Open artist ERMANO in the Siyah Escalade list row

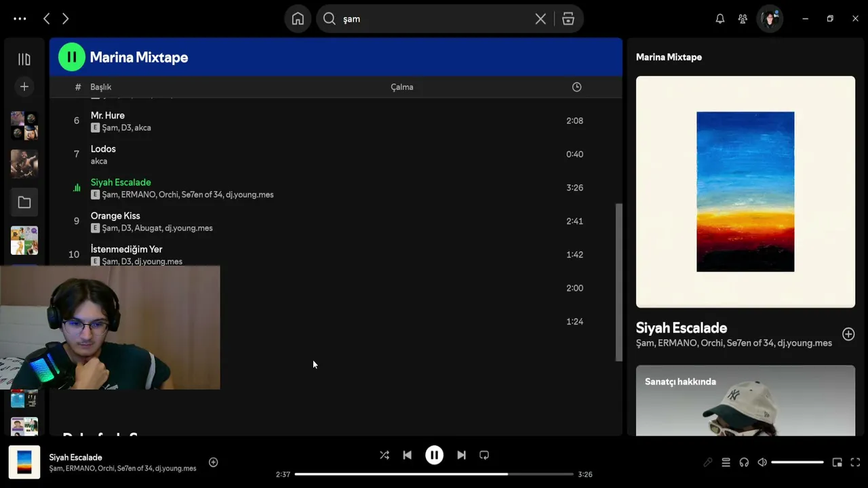138,195
